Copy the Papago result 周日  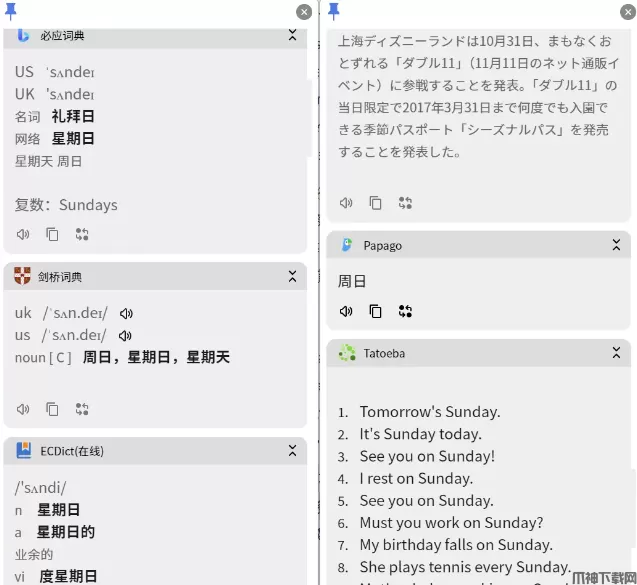(x=375, y=311)
